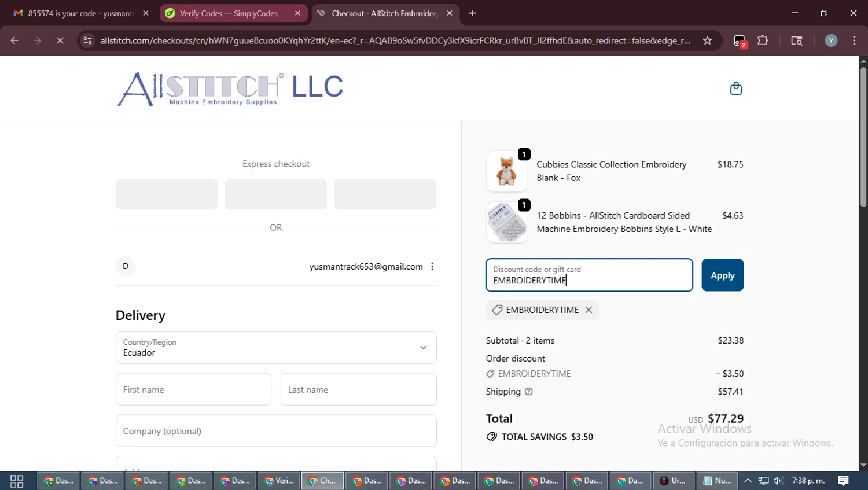Open the network tray icon
The image size is (868, 490).
click(763, 481)
